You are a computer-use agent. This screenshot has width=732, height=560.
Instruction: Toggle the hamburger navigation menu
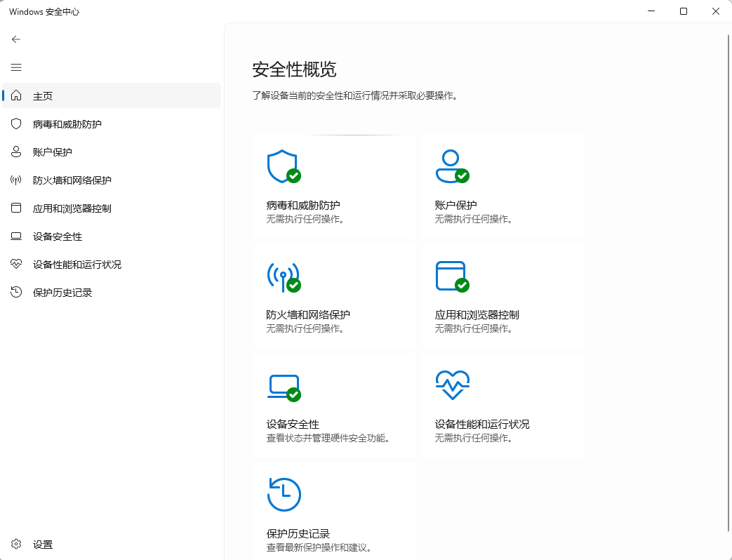click(x=16, y=67)
